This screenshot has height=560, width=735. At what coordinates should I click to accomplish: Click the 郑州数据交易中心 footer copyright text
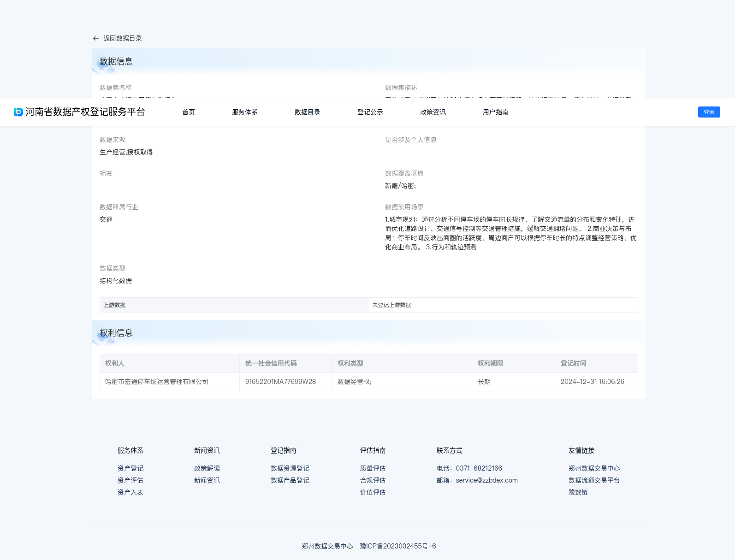pos(327,546)
